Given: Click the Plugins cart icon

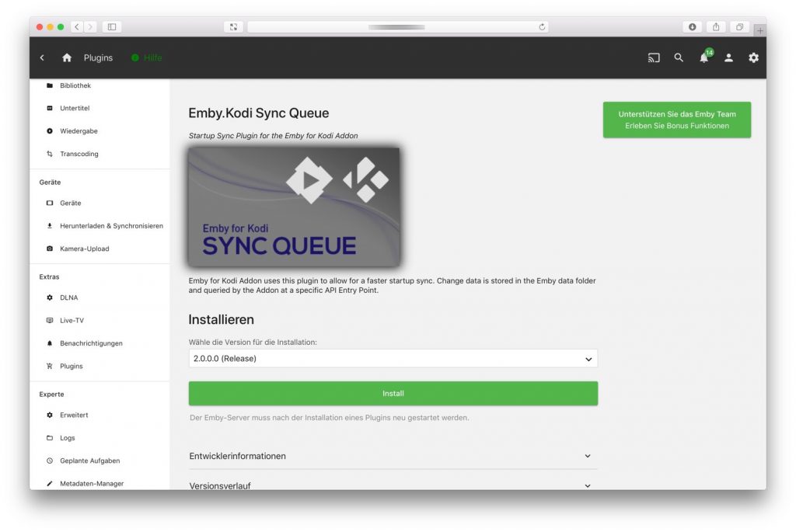Looking at the screenshot, I should click(x=49, y=366).
